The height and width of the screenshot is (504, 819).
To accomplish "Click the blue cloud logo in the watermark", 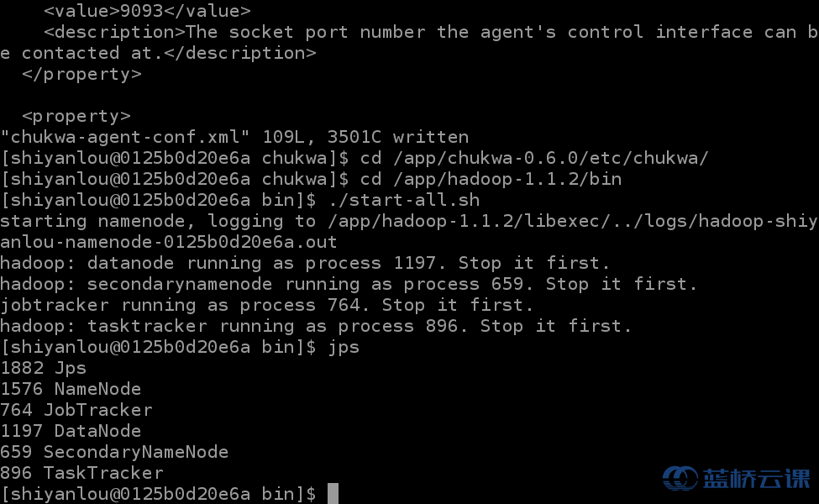I will tap(680, 478).
